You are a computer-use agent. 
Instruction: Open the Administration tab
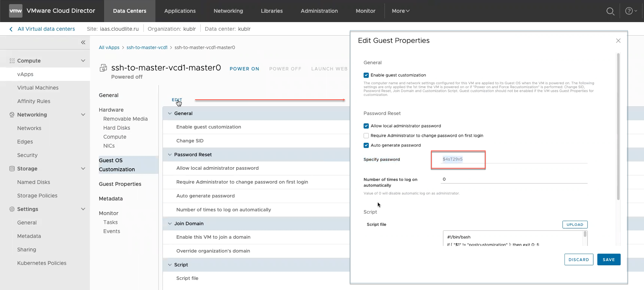pyautogui.click(x=319, y=11)
